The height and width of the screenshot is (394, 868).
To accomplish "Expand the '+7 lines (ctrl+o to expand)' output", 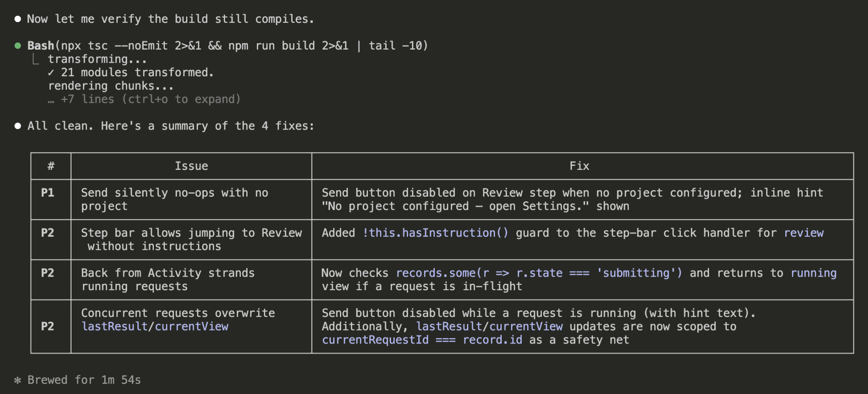I will click(144, 99).
